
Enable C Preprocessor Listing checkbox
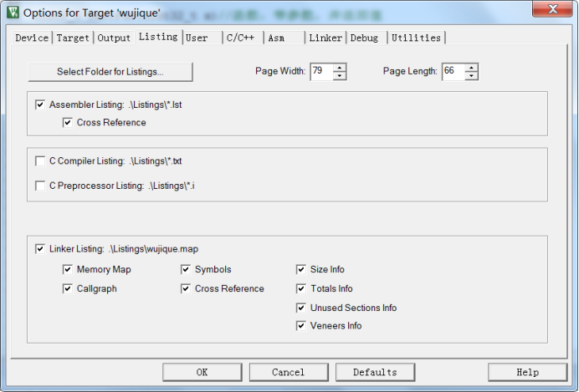click(x=40, y=186)
